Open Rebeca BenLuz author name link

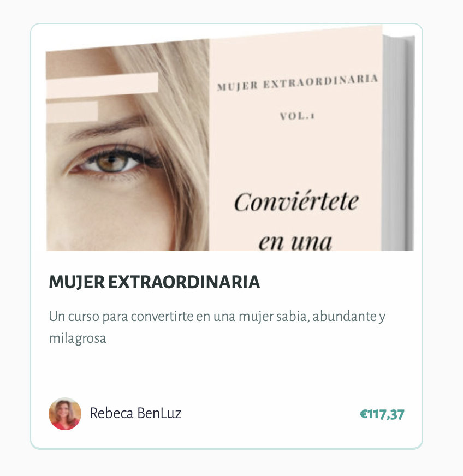(x=135, y=413)
